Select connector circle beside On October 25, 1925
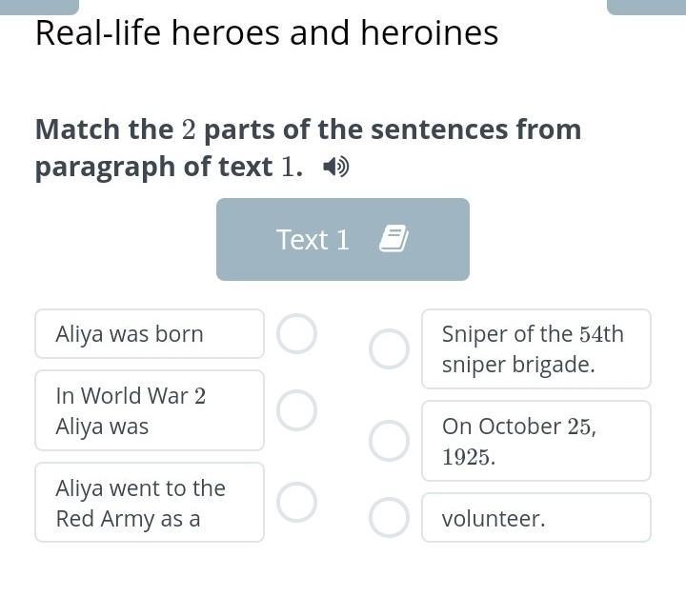Image resolution: width=686 pixels, height=616 pixels. click(389, 441)
